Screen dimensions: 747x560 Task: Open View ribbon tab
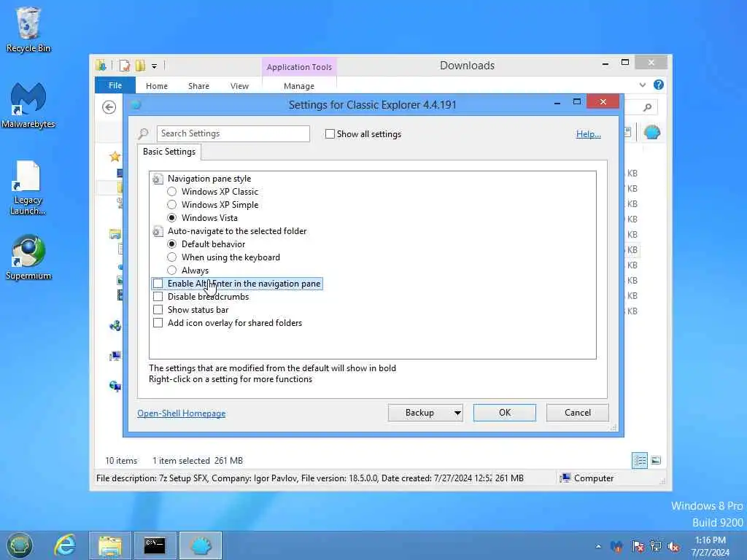click(x=239, y=86)
